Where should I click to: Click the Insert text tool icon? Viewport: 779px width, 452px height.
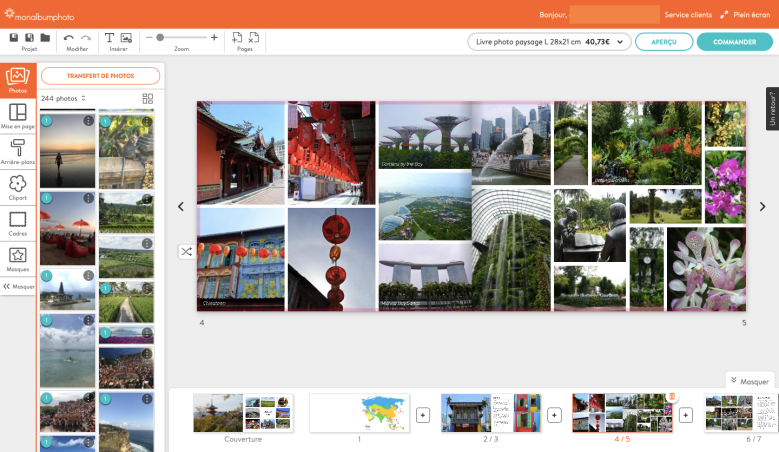point(110,37)
